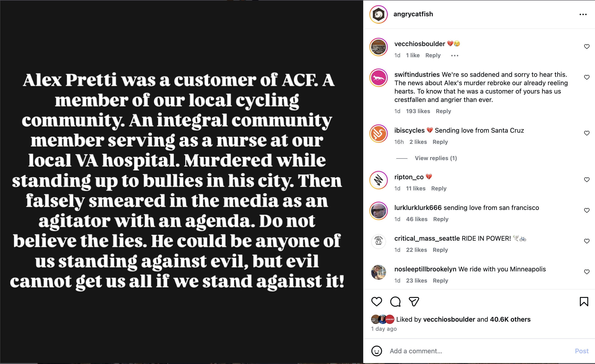Share the post via the paper plane icon
The width and height of the screenshot is (595, 364).
tap(414, 302)
